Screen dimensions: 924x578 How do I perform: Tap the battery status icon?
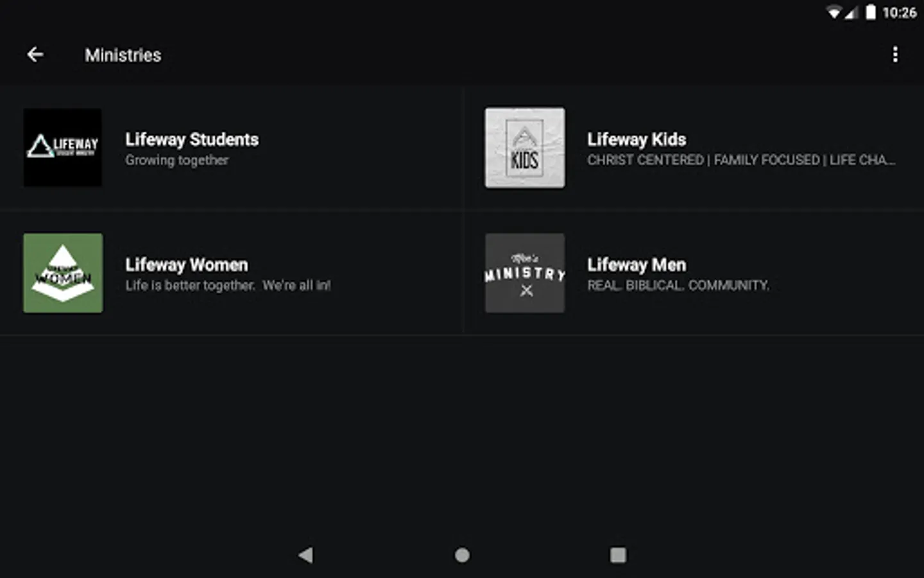coord(871,12)
